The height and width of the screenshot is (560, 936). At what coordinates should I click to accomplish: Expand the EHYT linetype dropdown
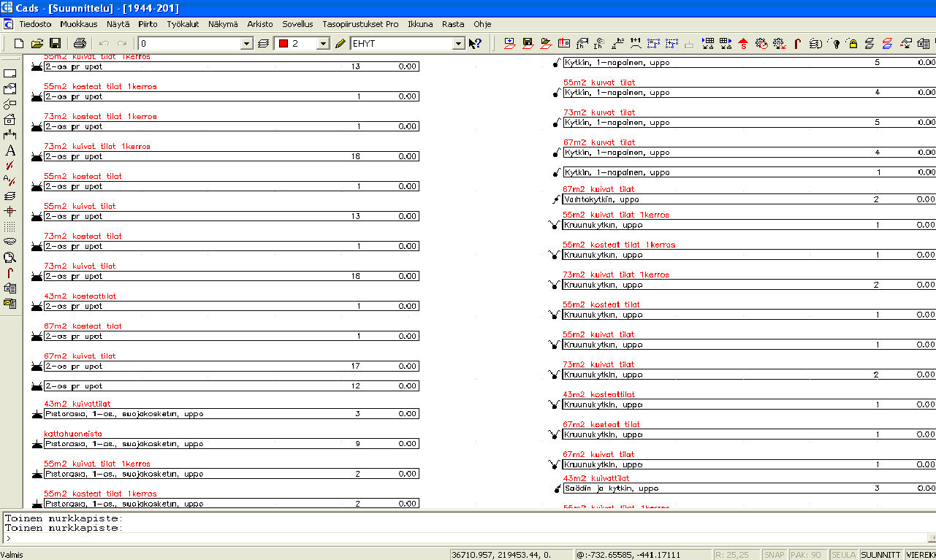(x=458, y=44)
